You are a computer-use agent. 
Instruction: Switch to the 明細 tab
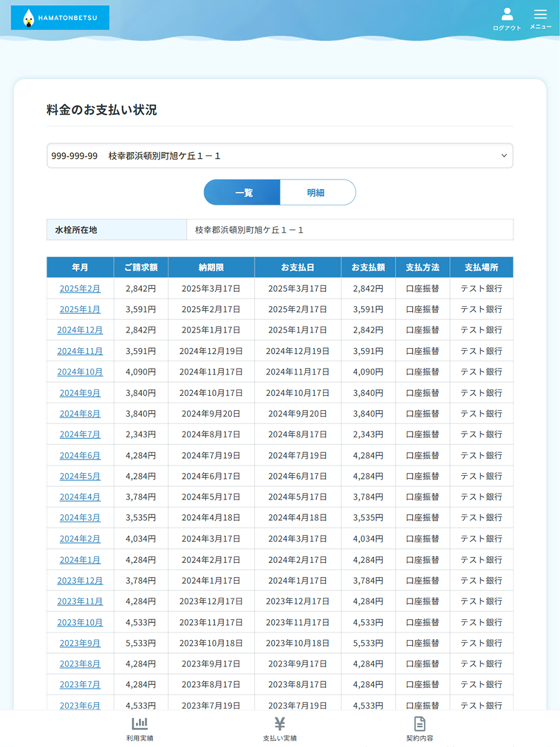click(318, 192)
